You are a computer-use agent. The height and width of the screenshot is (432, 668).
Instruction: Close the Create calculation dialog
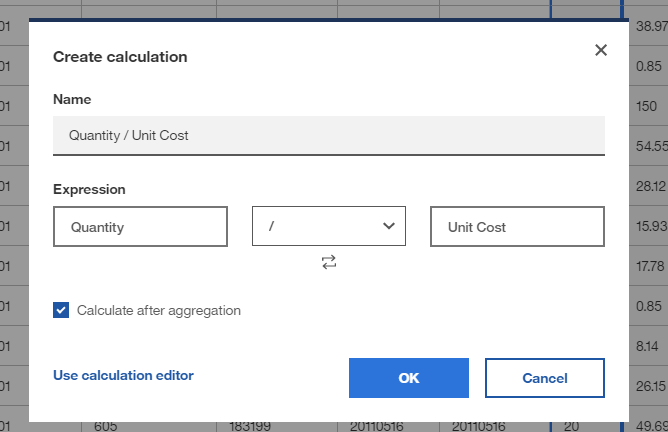click(601, 50)
